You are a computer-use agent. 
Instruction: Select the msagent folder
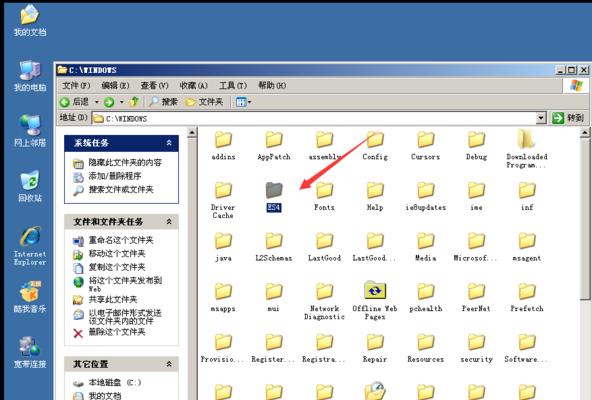coord(527,247)
